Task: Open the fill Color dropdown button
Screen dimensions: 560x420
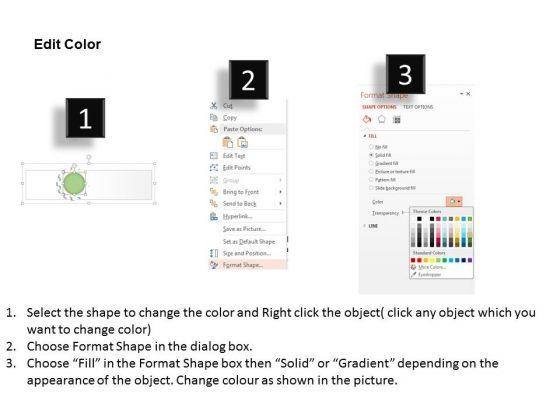Action: 454,201
